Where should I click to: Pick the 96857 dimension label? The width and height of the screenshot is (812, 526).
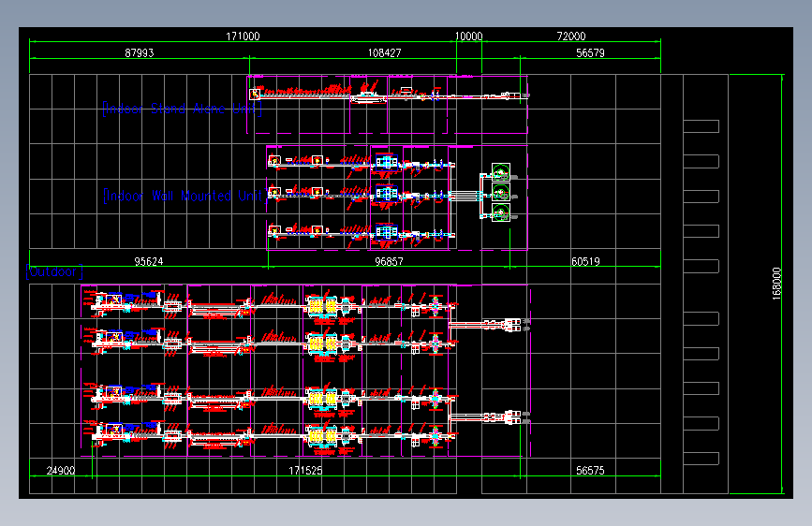[389, 261]
